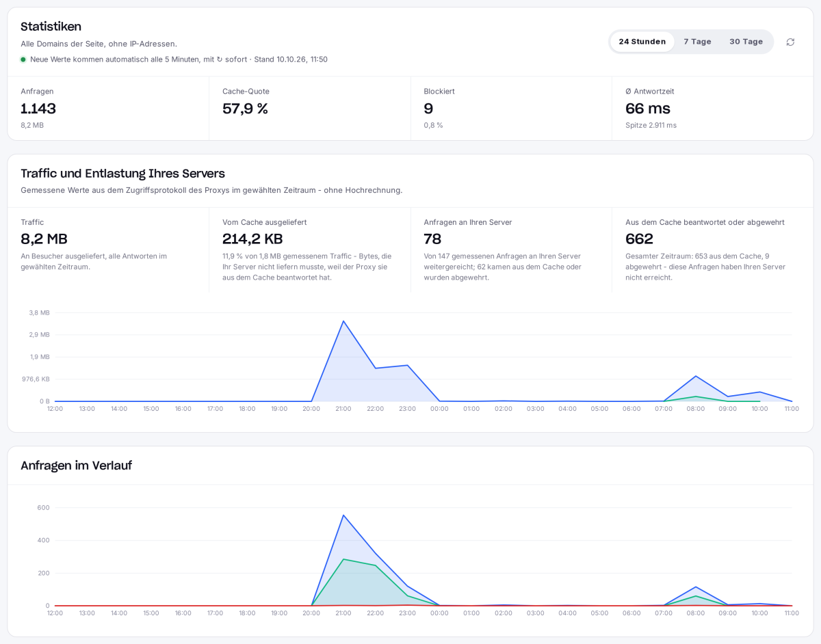Click the 11:00 label under requests chart
The height and width of the screenshot is (644, 821).
tap(792, 613)
